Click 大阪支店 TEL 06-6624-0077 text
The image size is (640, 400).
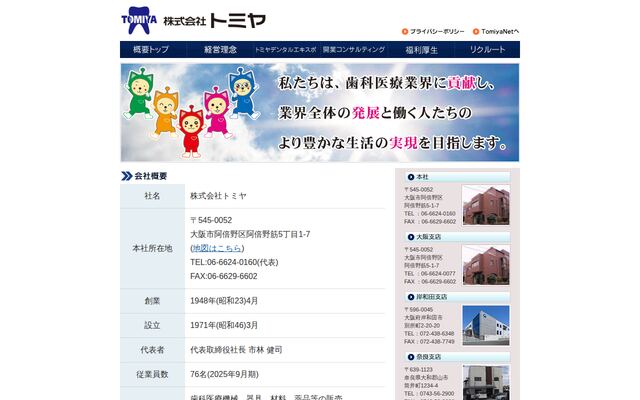430,273
